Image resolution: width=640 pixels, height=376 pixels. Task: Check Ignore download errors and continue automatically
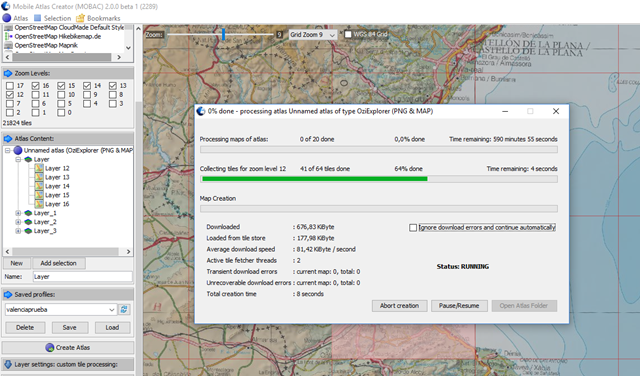(413, 228)
